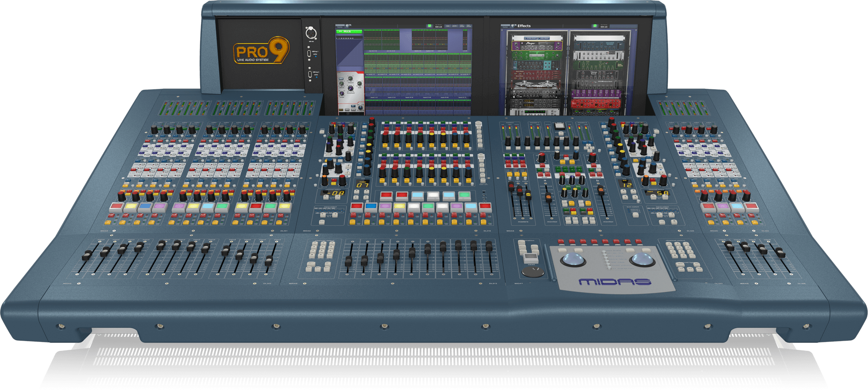Switch to the home tab on the Mic6 screen

pos(340,27)
